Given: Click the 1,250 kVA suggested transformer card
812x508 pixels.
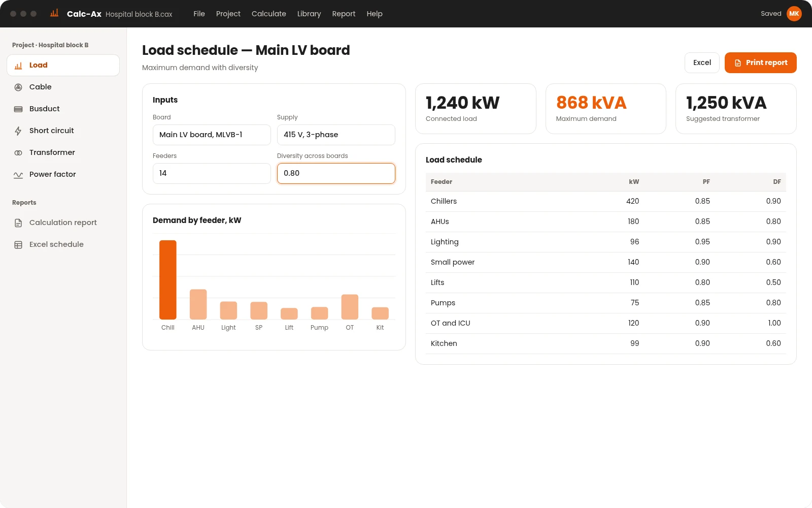Looking at the screenshot, I should 736,109.
